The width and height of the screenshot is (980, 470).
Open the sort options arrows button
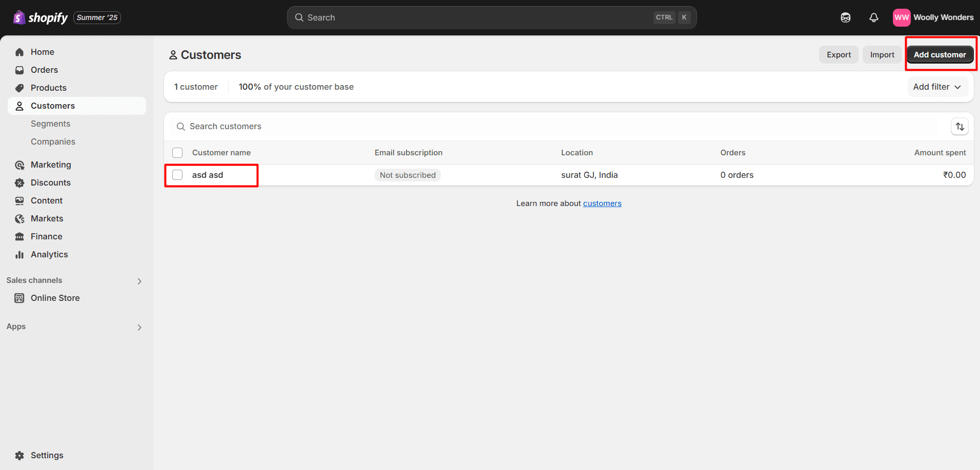pyautogui.click(x=959, y=127)
